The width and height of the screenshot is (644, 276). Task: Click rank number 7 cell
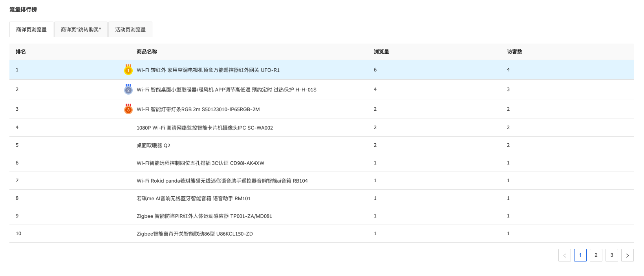pos(17,181)
